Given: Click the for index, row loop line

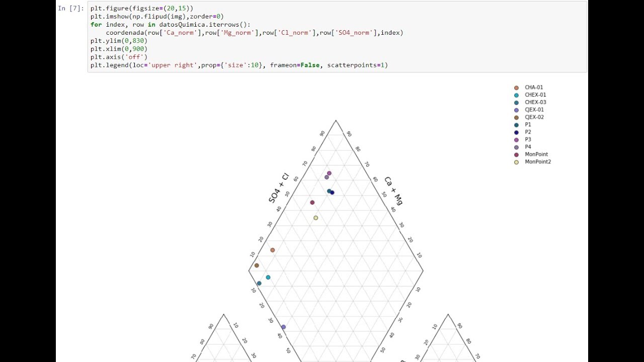Looking at the screenshot, I should [x=170, y=25].
